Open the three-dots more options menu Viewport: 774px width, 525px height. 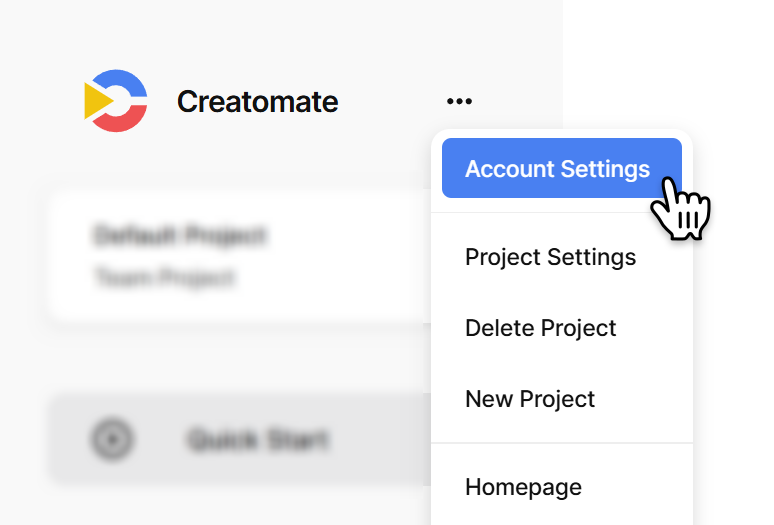point(459,101)
